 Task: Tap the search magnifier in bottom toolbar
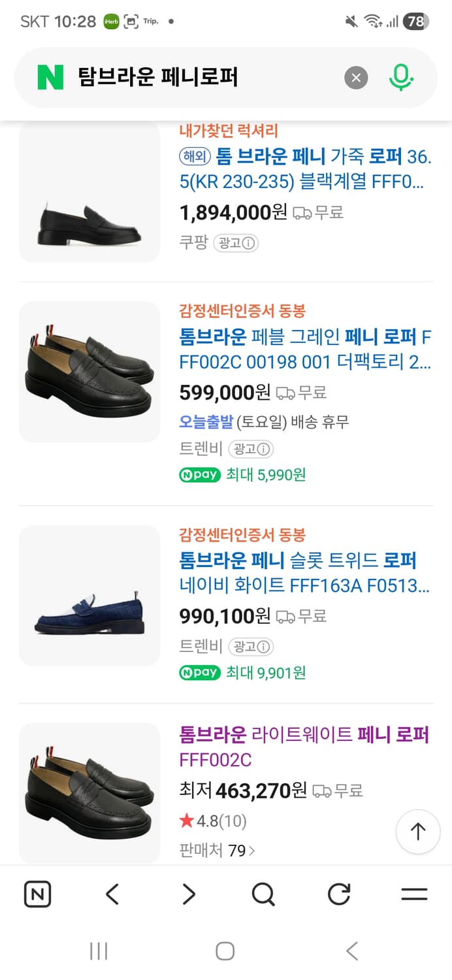pos(263,894)
